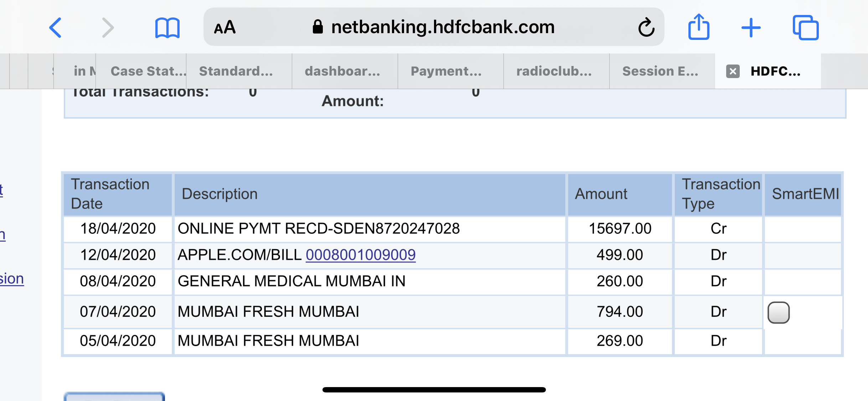Click the partial 'sion' sidebar link

(12, 279)
